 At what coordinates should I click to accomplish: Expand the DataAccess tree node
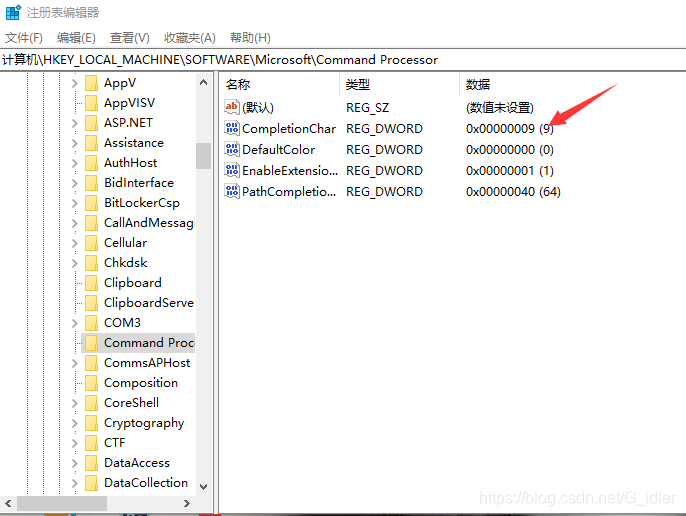pyautogui.click(x=74, y=463)
